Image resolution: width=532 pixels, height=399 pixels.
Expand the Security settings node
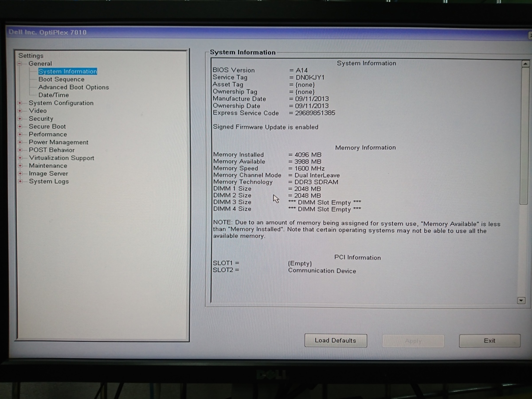[x=20, y=119]
